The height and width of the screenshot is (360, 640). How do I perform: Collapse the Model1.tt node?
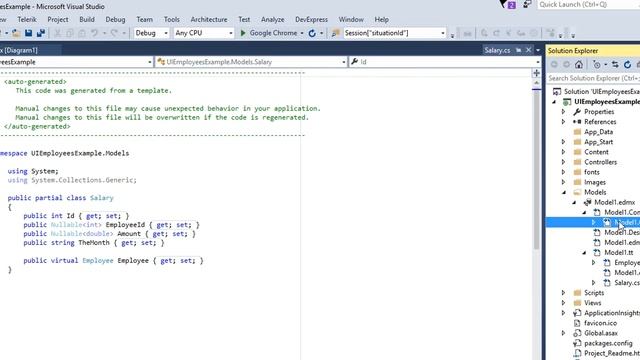(x=584, y=253)
